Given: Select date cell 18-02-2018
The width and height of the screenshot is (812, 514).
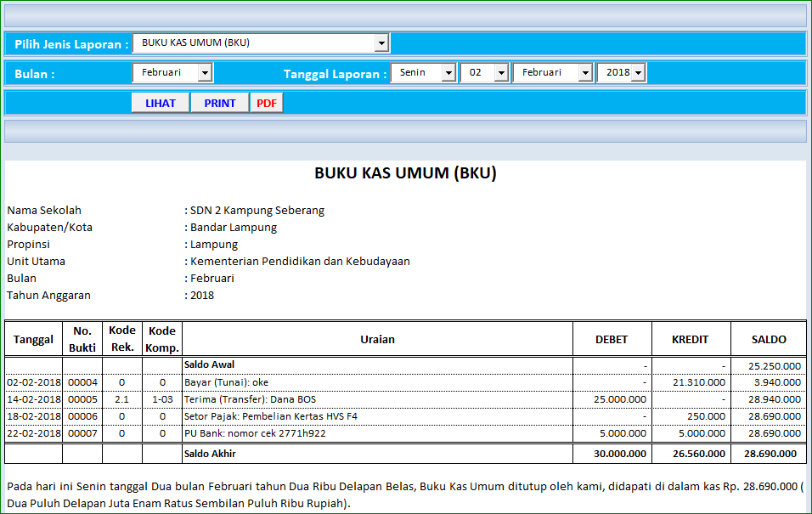Looking at the screenshot, I should click(34, 416).
